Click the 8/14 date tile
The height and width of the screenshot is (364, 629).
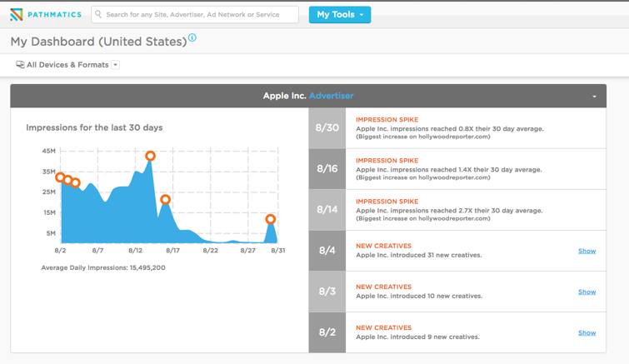tap(327, 210)
